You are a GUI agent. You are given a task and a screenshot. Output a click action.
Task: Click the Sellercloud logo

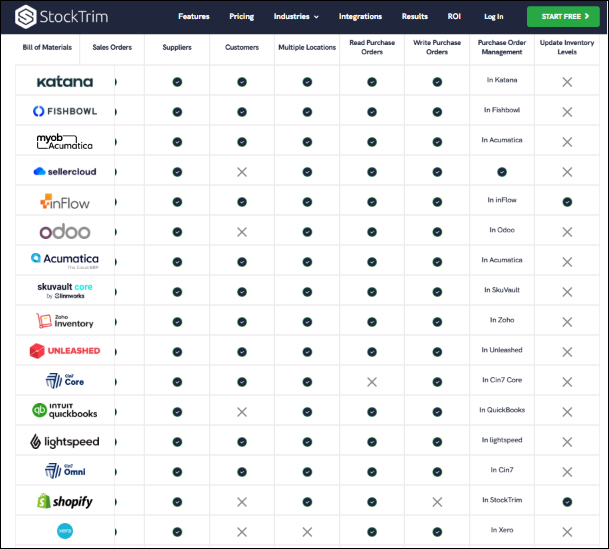(65, 171)
